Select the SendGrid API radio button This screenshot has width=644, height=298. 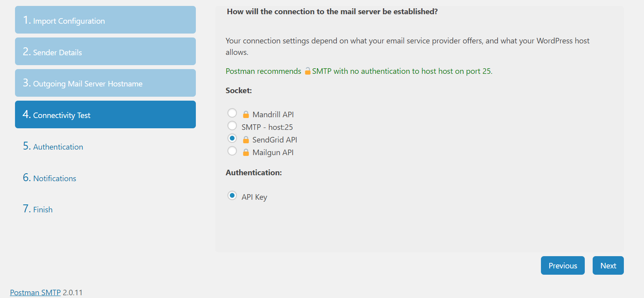pos(232,139)
